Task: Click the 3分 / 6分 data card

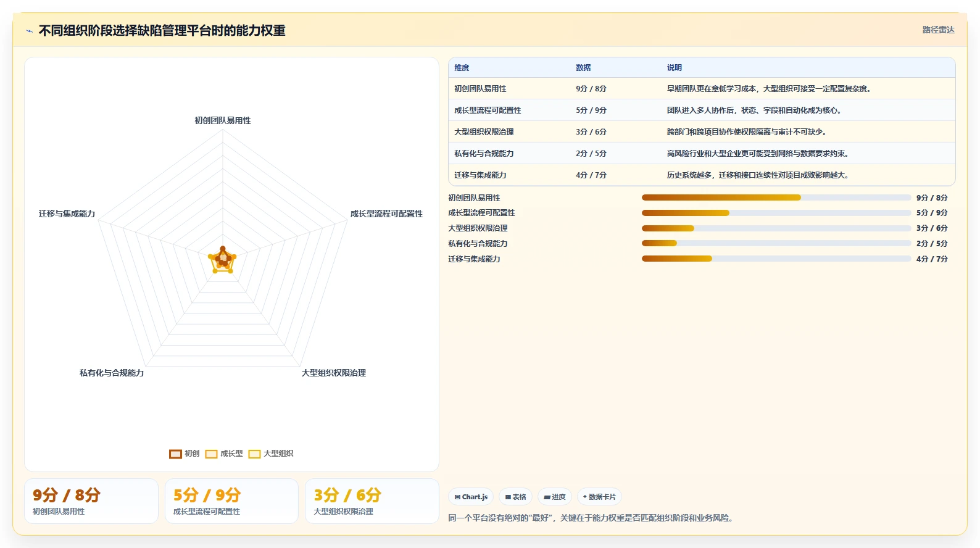Action: pyautogui.click(x=372, y=501)
